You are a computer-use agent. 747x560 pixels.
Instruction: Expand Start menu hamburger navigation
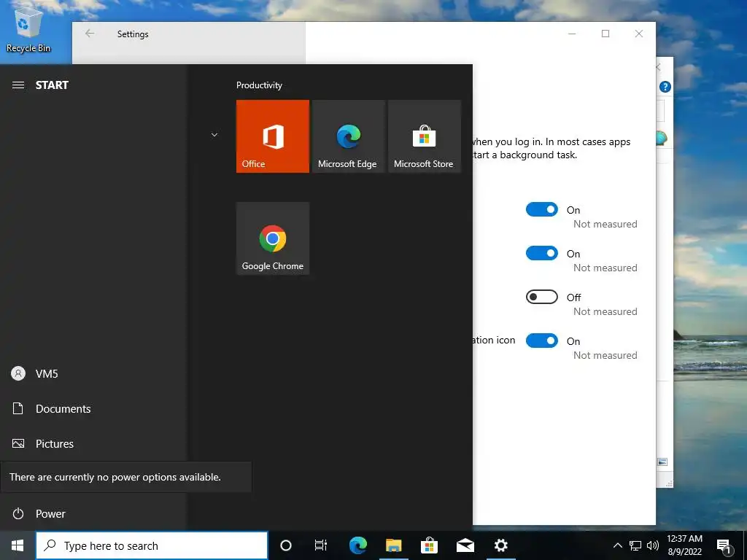pyautogui.click(x=18, y=85)
